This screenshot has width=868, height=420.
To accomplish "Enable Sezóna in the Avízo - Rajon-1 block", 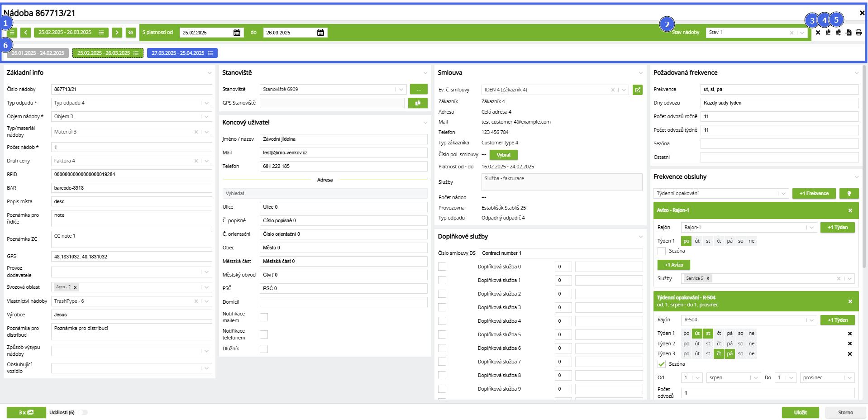I will coord(662,251).
